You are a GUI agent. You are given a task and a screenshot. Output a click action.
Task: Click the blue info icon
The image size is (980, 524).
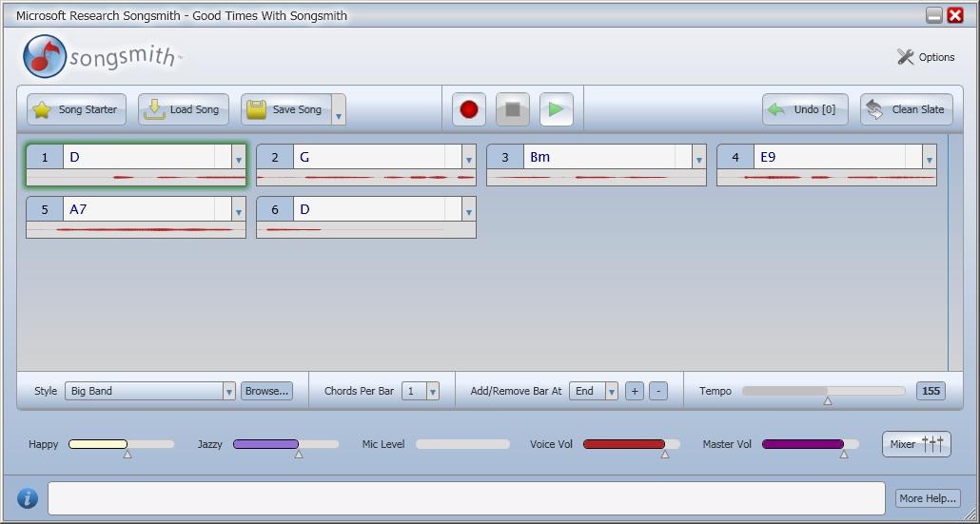click(27, 498)
